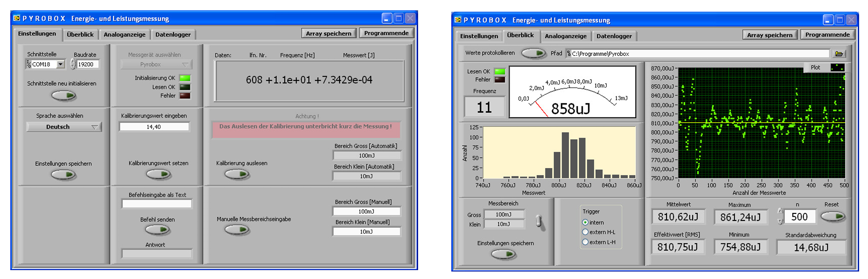
Task: Click the Kalibrierung auslesen button
Action: point(237,174)
